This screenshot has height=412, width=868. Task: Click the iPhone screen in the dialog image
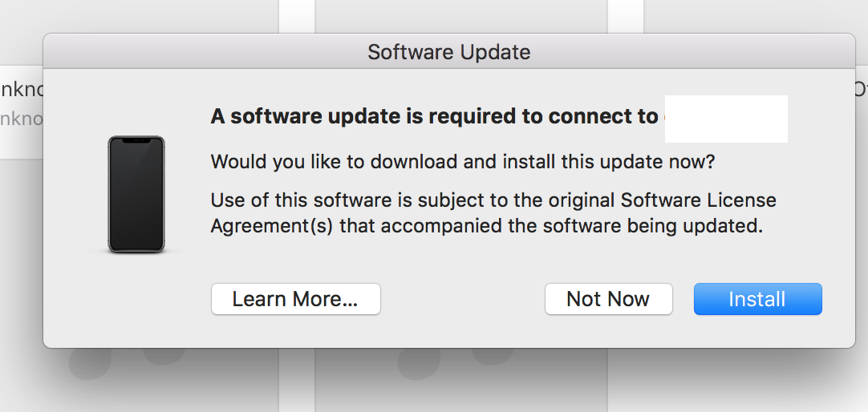pyautogui.click(x=136, y=195)
